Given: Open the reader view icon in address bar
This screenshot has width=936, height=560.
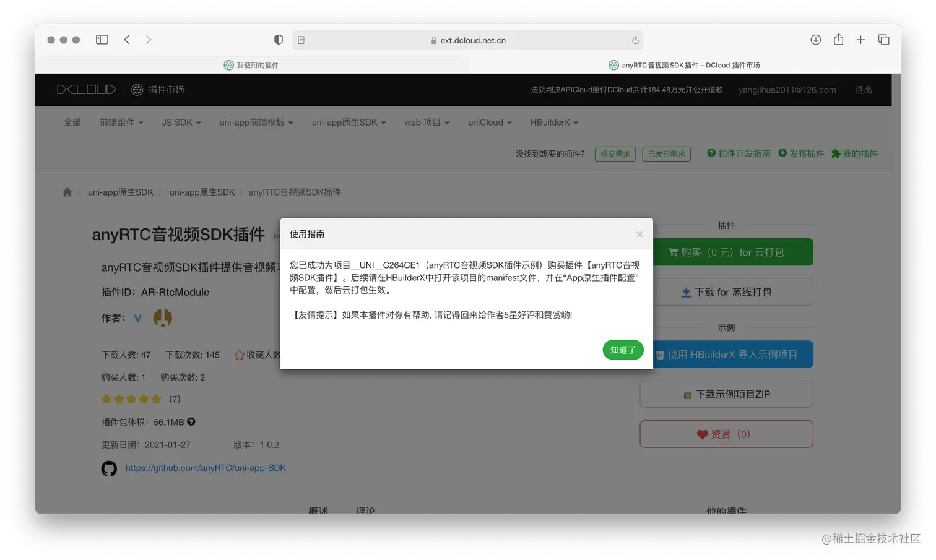Looking at the screenshot, I should pyautogui.click(x=301, y=40).
